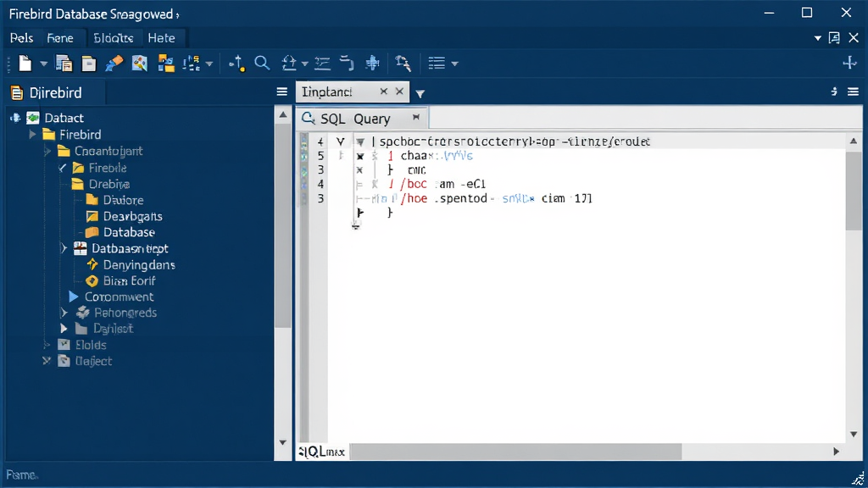This screenshot has height=488, width=868.
Task: Click the SQLmax label at editor bottom
Action: tap(321, 452)
